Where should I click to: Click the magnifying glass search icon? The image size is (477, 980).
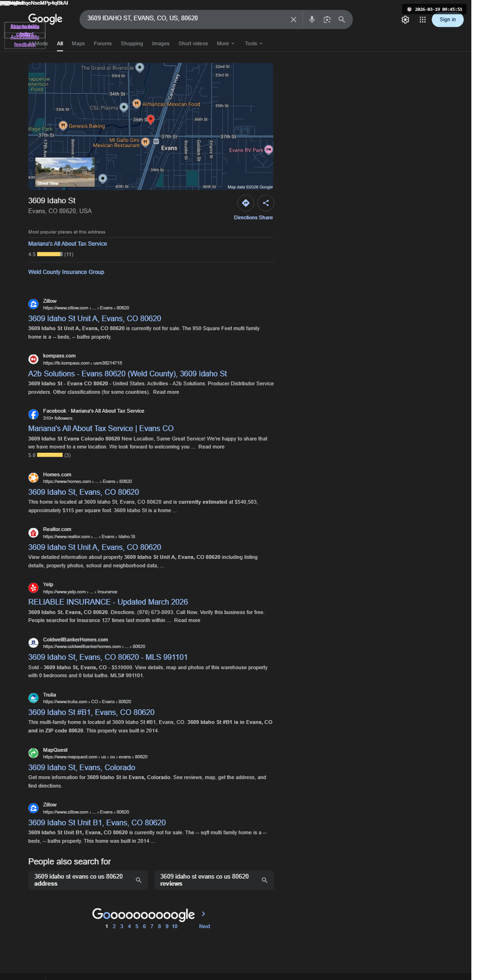[x=342, y=19]
